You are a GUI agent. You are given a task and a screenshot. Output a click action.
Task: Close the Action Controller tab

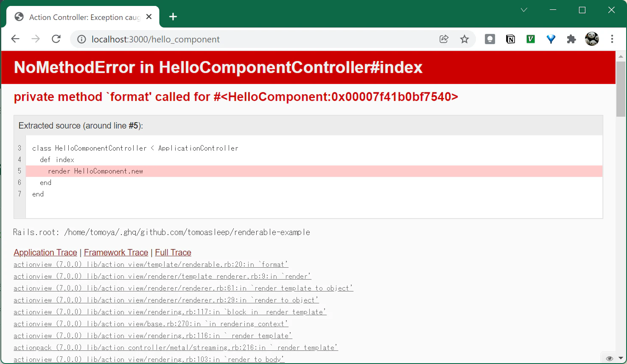tap(149, 17)
